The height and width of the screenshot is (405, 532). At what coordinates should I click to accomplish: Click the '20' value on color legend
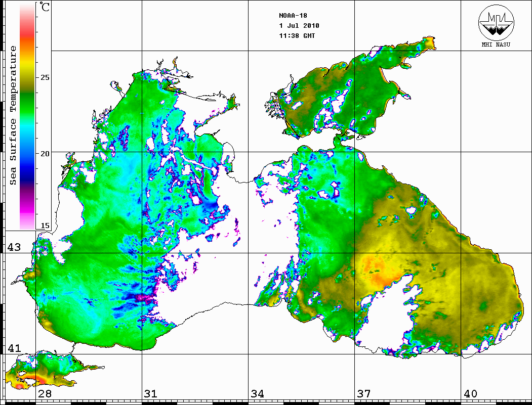(45, 154)
